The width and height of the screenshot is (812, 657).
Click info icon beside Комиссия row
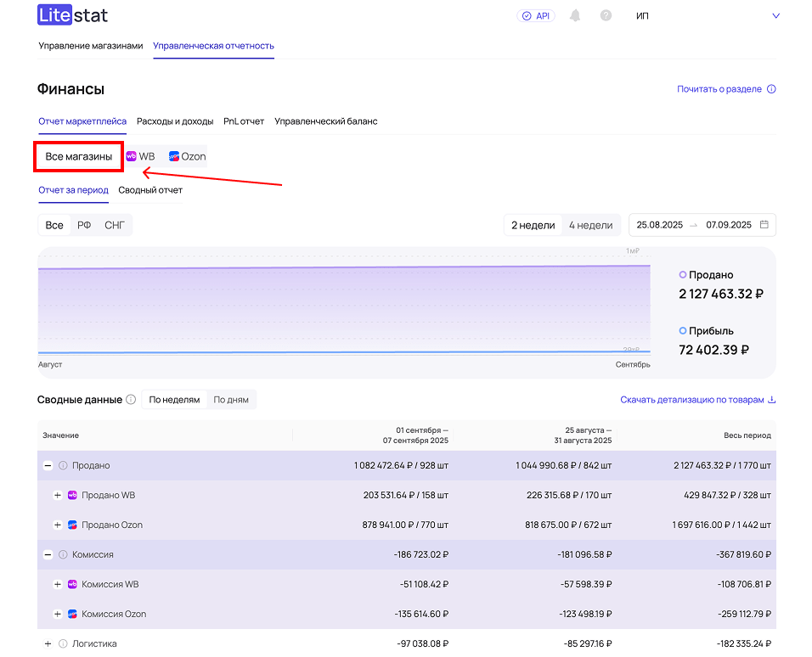(63, 554)
